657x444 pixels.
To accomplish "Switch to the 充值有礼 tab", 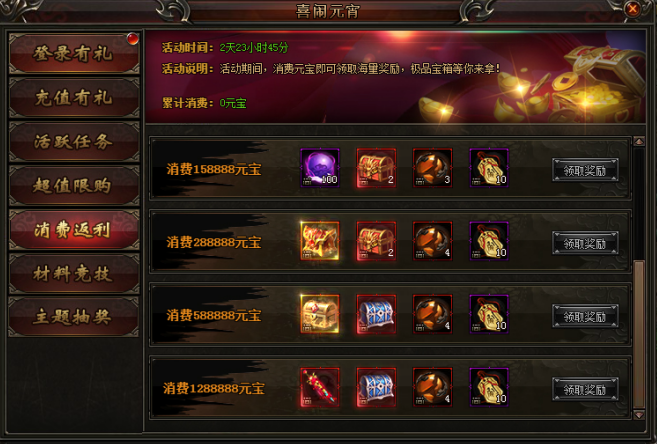I will pos(74,98).
